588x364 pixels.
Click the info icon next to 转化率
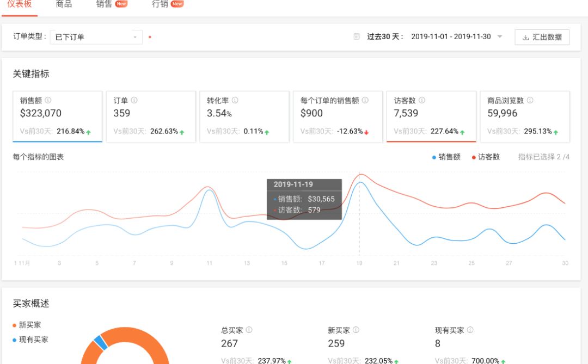235,100
